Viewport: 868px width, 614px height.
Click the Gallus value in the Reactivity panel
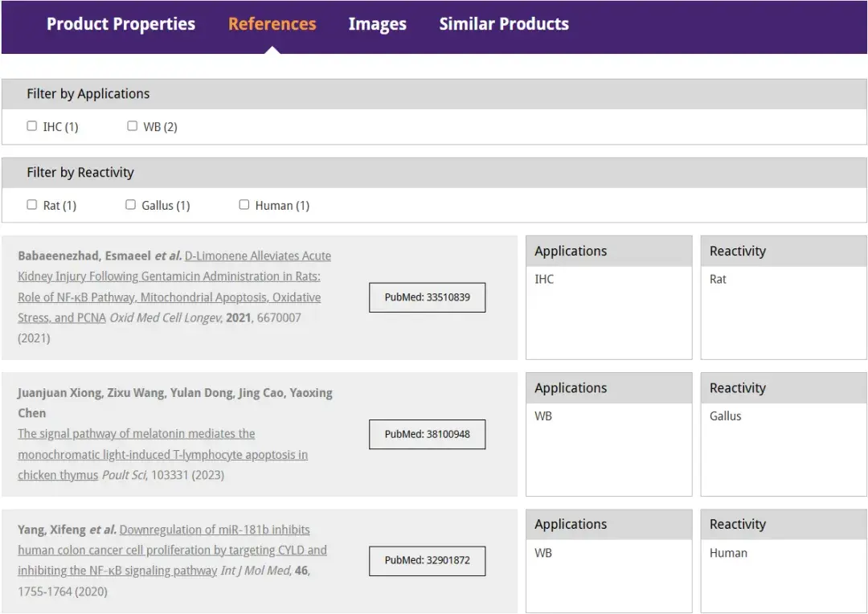click(x=725, y=416)
